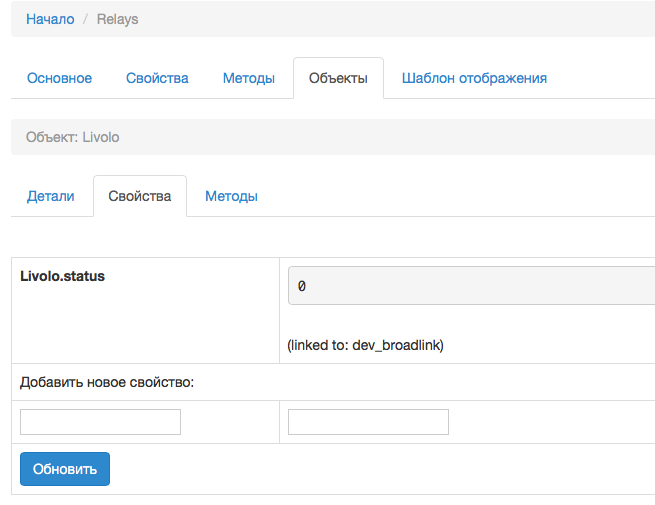Go to Шаблон отображения tab
Screen dimensions: 655x505
(x=474, y=78)
